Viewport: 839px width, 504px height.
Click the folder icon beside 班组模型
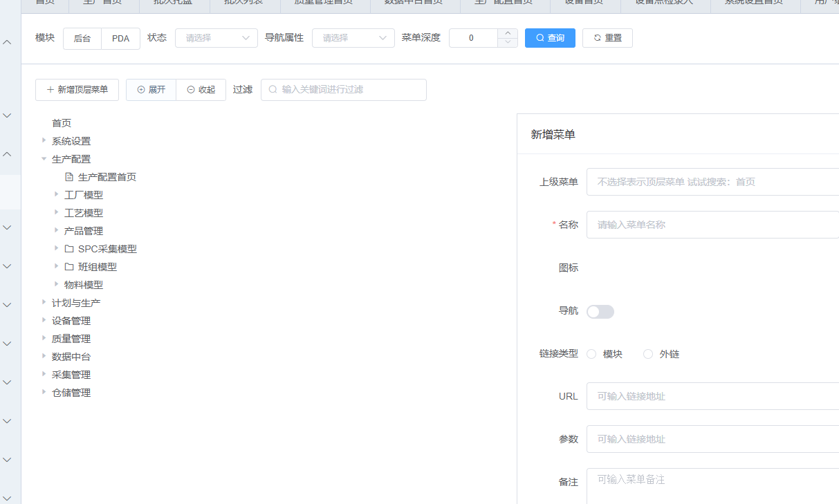pos(69,267)
